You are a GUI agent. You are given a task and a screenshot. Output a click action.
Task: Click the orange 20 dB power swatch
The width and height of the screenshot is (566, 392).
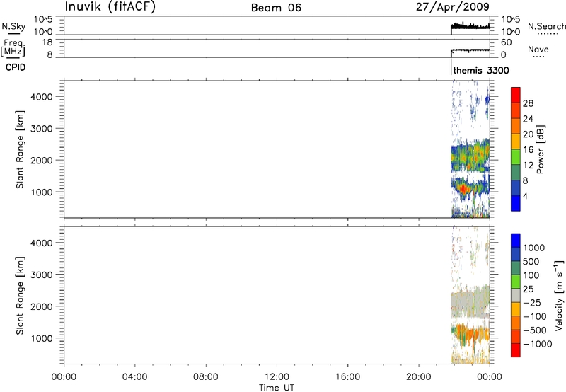click(x=516, y=126)
